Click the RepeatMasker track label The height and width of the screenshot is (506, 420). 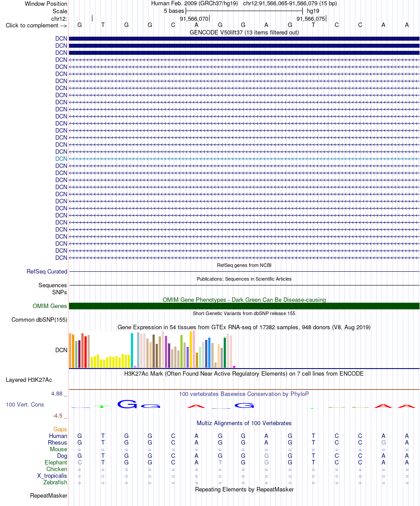click(x=49, y=496)
